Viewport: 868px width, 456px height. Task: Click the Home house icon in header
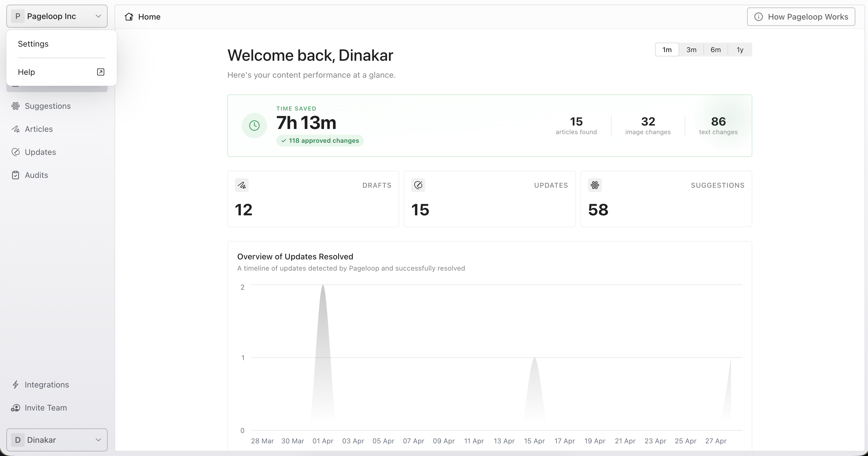click(x=129, y=16)
